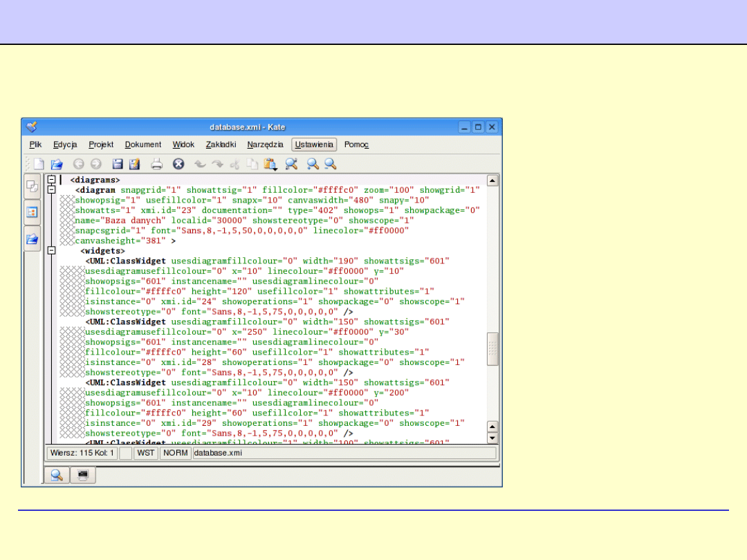Viewport: 747px width, 560px height.
Task: Show the Terminal panel at the bottom
Action: click(x=83, y=475)
